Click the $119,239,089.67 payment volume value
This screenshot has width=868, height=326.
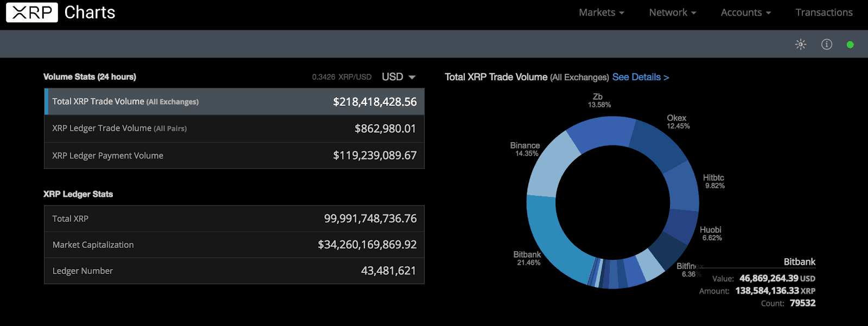pos(375,156)
